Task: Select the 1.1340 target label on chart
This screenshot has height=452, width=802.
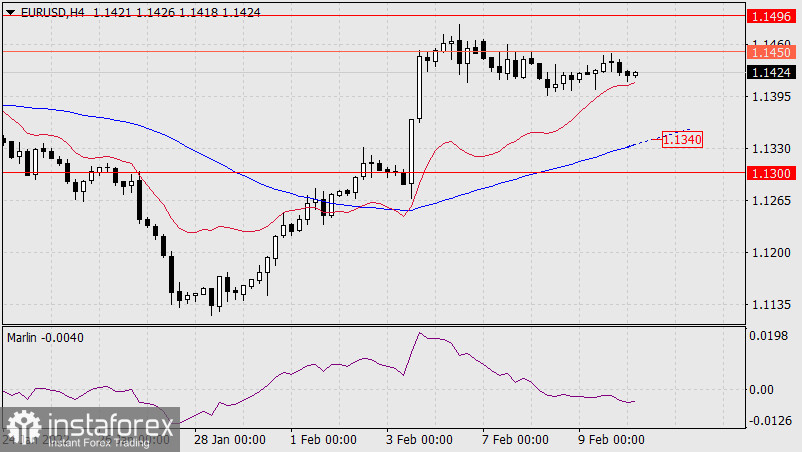Action: pos(682,140)
